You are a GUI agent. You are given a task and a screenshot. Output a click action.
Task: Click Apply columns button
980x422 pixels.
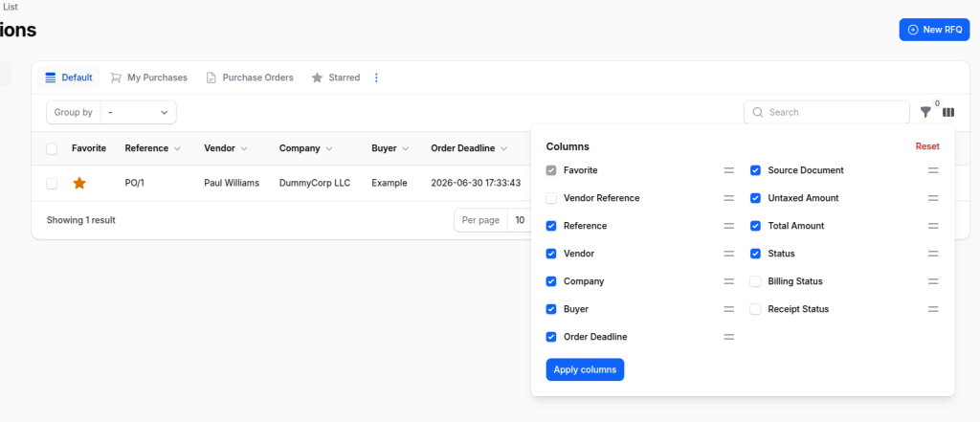click(x=585, y=369)
